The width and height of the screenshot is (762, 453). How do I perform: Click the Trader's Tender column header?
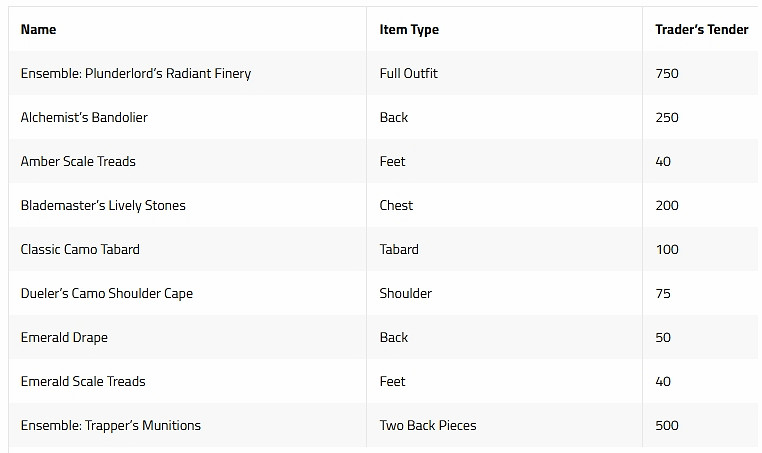point(701,30)
